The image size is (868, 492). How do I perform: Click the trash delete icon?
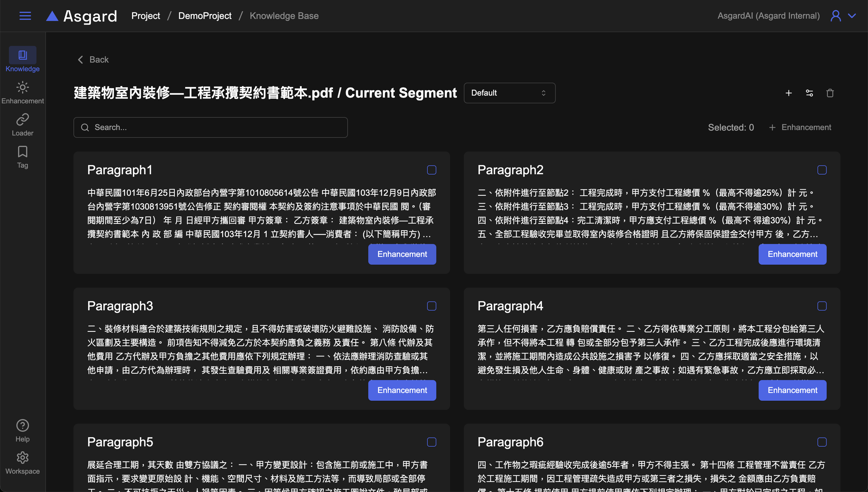830,93
